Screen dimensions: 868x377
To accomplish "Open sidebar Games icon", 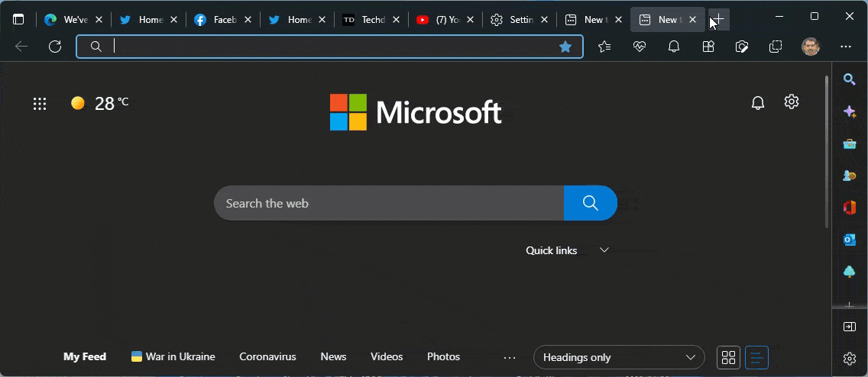I will coord(849,176).
